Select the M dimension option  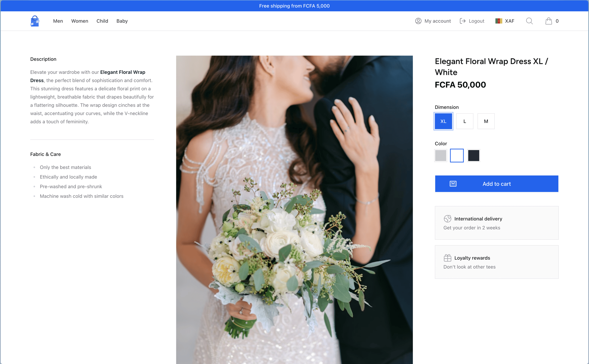tap(486, 121)
